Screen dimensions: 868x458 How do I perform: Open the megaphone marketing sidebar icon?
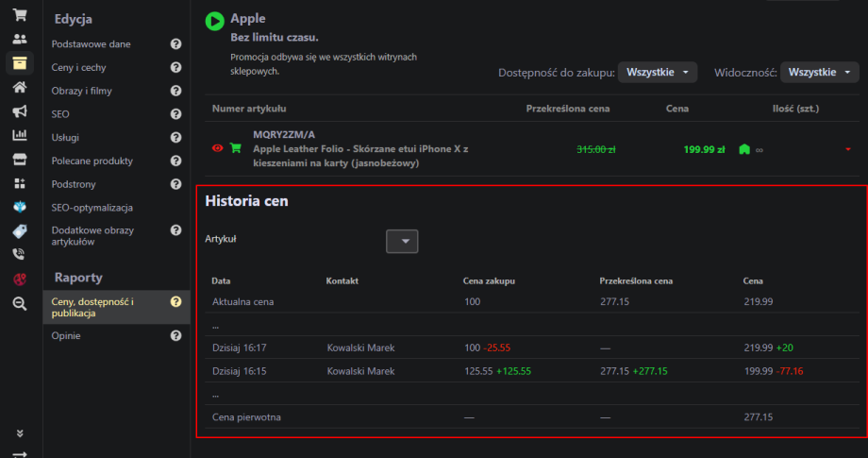[x=19, y=111]
